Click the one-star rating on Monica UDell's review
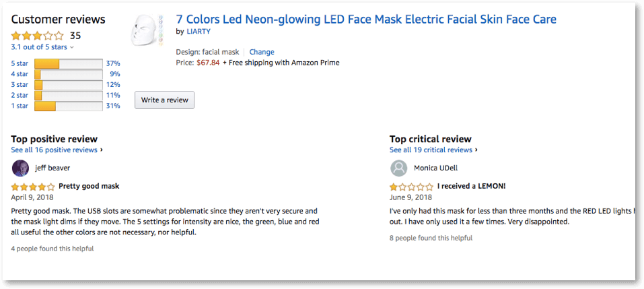The height and width of the screenshot is (289, 644). pos(411,187)
